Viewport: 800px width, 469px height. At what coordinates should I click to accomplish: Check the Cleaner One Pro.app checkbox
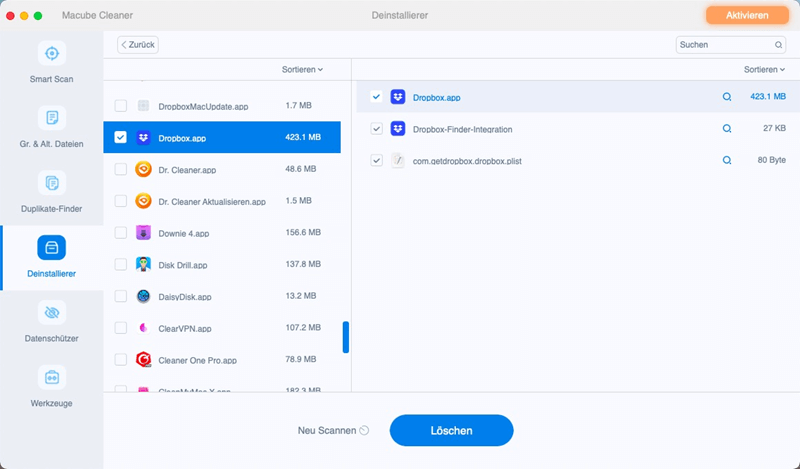click(120, 360)
